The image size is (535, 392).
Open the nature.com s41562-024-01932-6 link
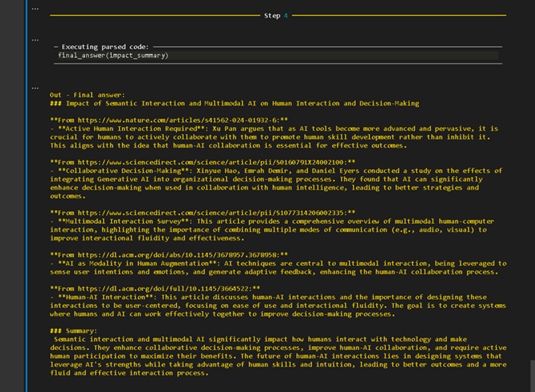coord(179,120)
